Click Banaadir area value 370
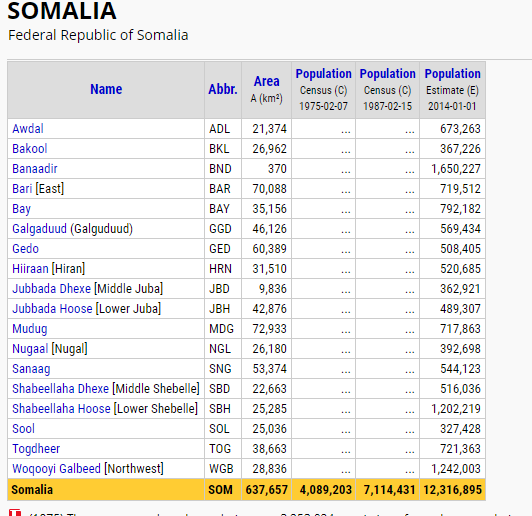The height and width of the screenshot is (516, 532). 277,169
